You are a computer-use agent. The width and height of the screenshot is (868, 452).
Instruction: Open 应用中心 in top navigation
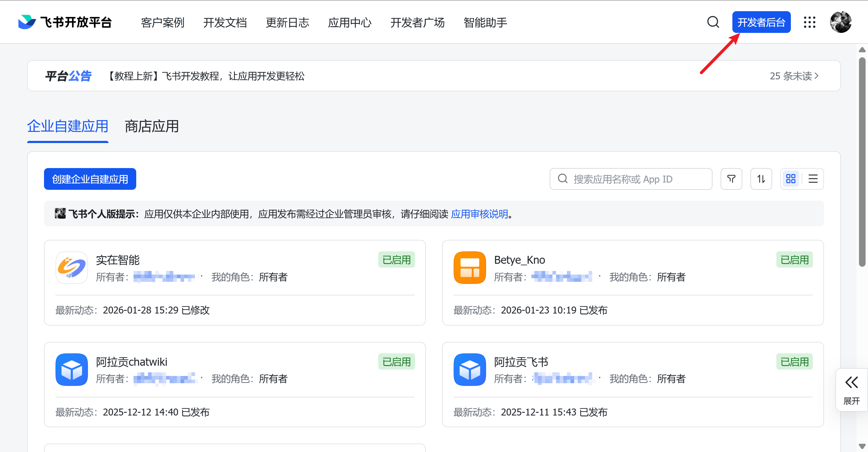349,22
